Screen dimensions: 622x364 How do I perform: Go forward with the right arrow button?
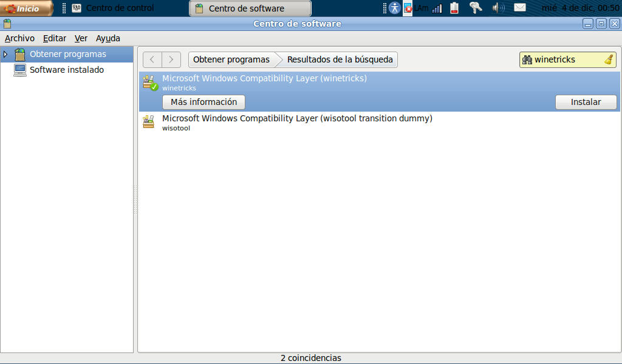pos(171,60)
